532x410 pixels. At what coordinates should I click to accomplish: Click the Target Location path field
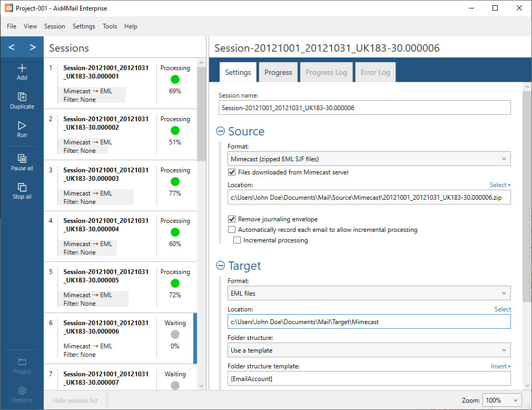click(x=369, y=322)
